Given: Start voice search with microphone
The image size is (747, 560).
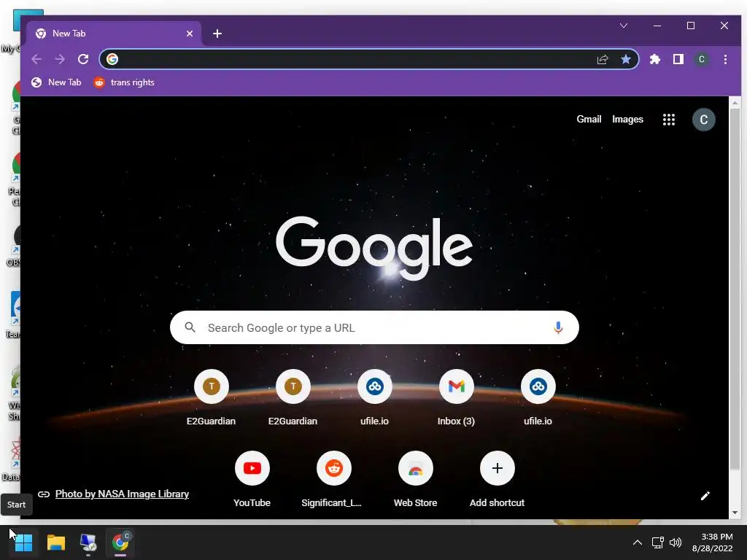Looking at the screenshot, I should (x=558, y=327).
